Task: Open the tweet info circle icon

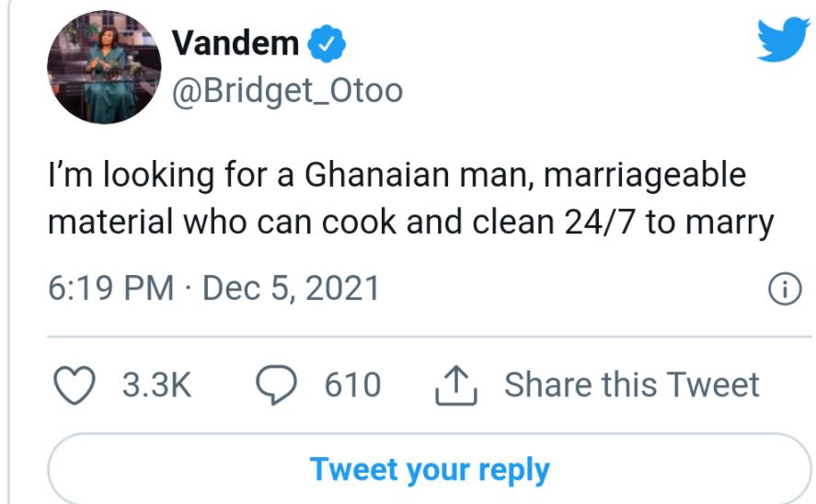Action: pos(782,290)
